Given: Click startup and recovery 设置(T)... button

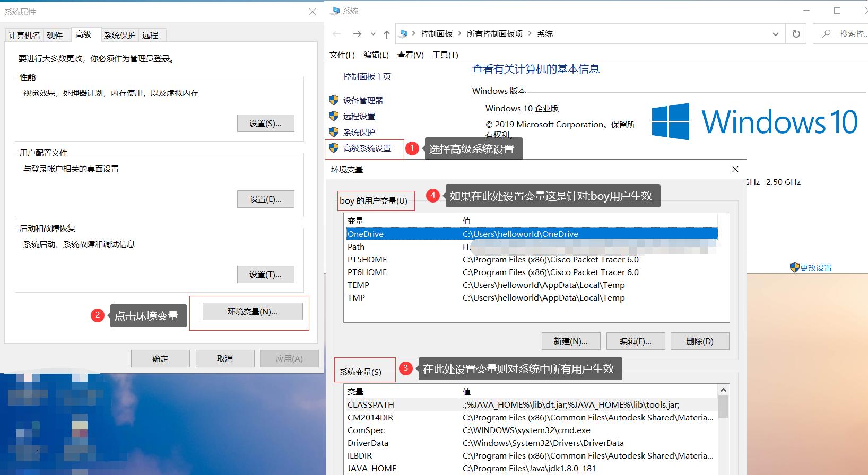Looking at the screenshot, I should pos(265,275).
